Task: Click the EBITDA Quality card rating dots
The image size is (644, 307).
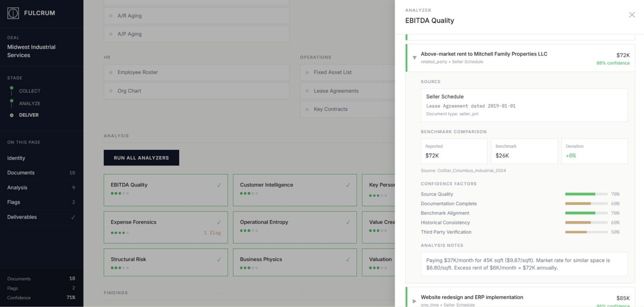Action: point(120,193)
